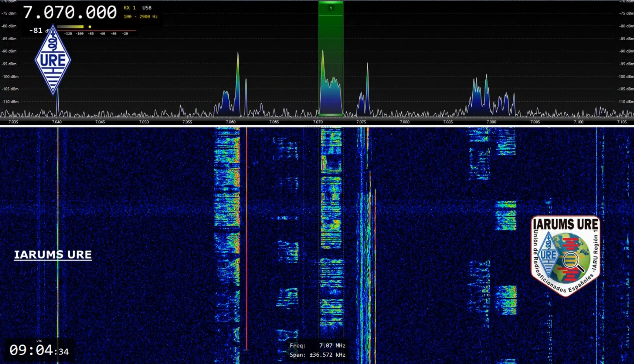Viewport: 634px width, 364px height.
Task: Click the 7.085 label on frequency scale
Action: pyautogui.click(x=448, y=122)
